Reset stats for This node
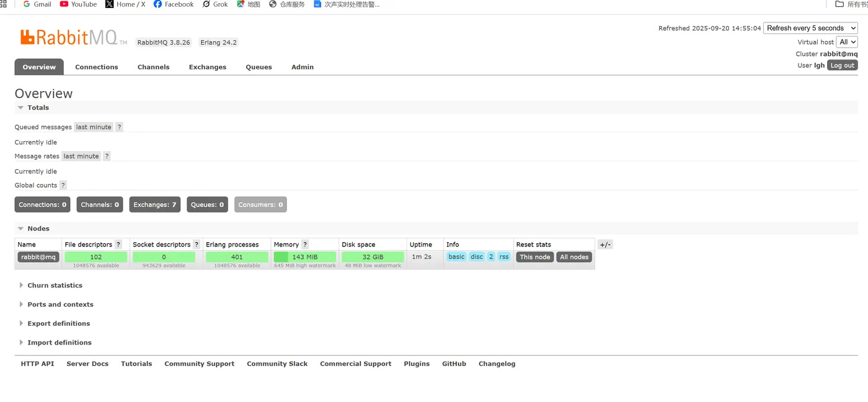Viewport: 868px width, 402px height. (x=535, y=257)
